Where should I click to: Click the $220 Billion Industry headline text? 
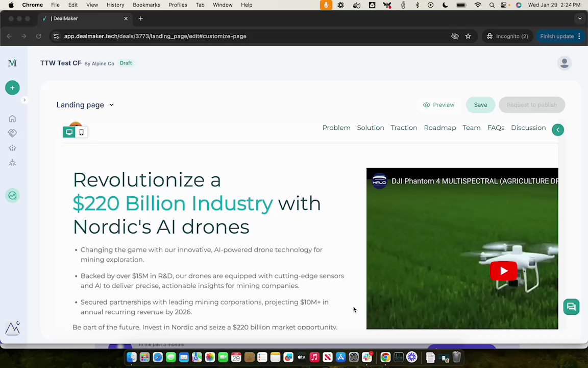tap(173, 203)
